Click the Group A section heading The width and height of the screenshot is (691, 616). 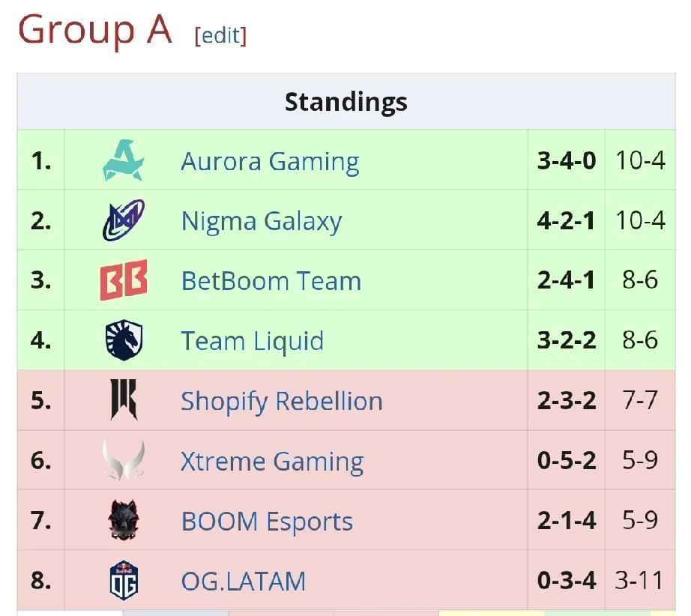click(x=94, y=29)
